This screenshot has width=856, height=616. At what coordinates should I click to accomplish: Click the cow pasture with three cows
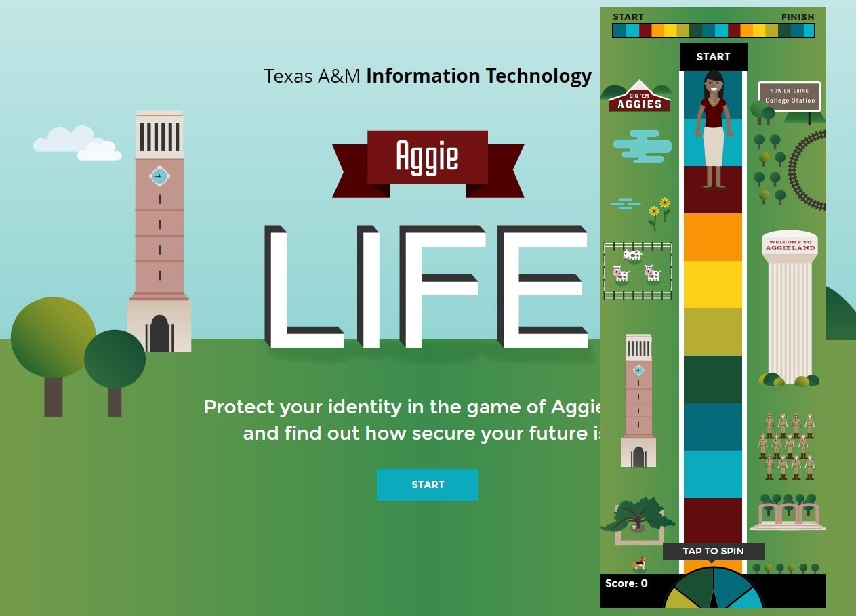pos(638,270)
